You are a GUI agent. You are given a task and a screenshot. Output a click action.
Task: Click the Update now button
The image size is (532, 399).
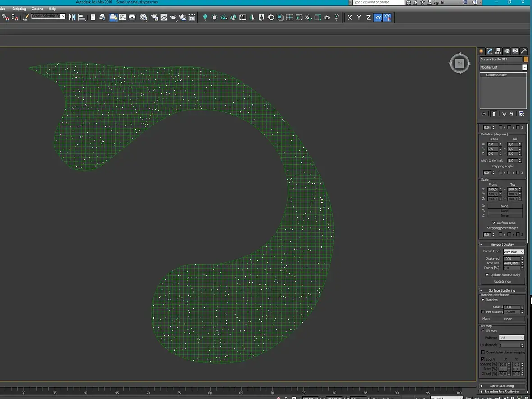coord(503,281)
